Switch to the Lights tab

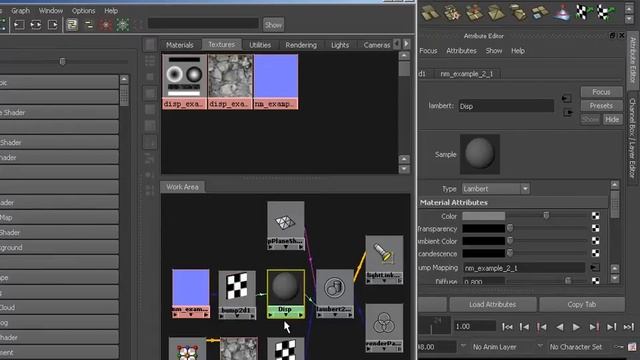click(340, 45)
